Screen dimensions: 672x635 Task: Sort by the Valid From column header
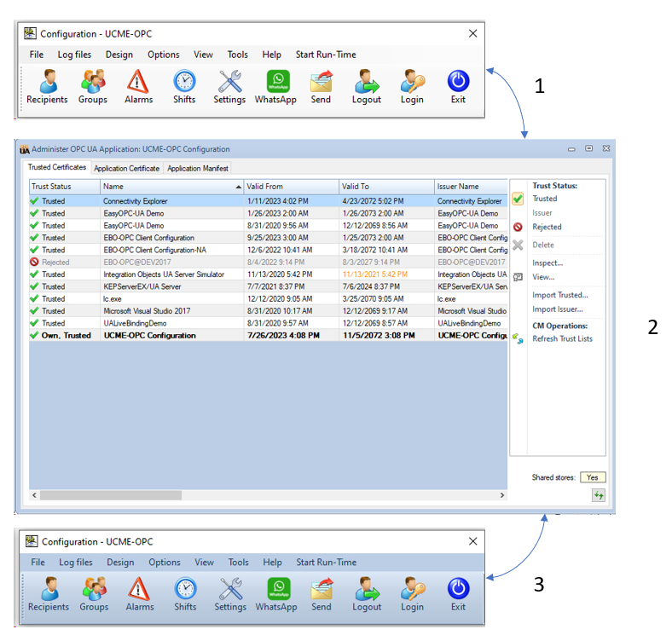pyautogui.click(x=291, y=187)
